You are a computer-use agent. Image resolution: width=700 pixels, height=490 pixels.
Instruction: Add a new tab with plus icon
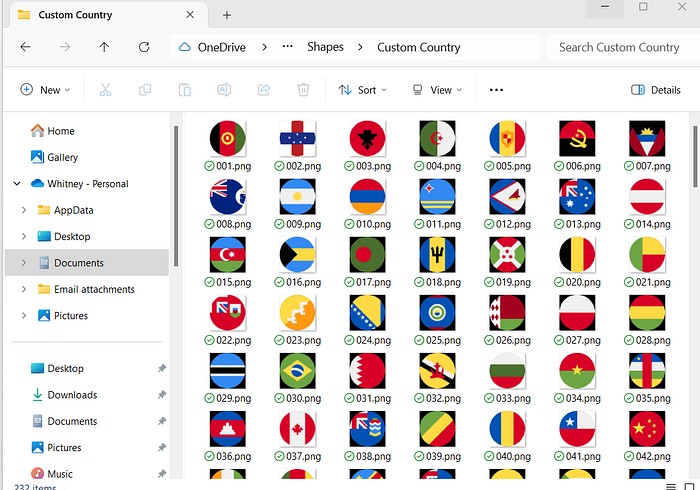coord(227,15)
